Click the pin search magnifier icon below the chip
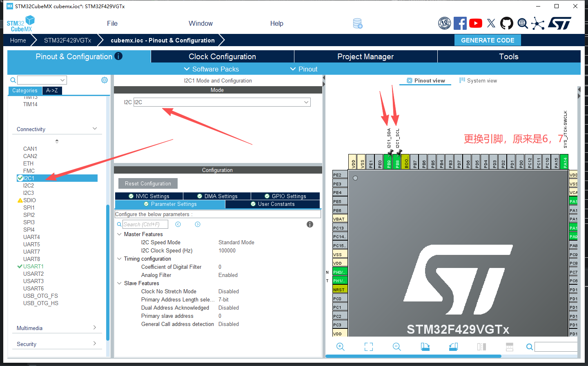Image resolution: width=588 pixels, height=366 pixels. (530, 347)
